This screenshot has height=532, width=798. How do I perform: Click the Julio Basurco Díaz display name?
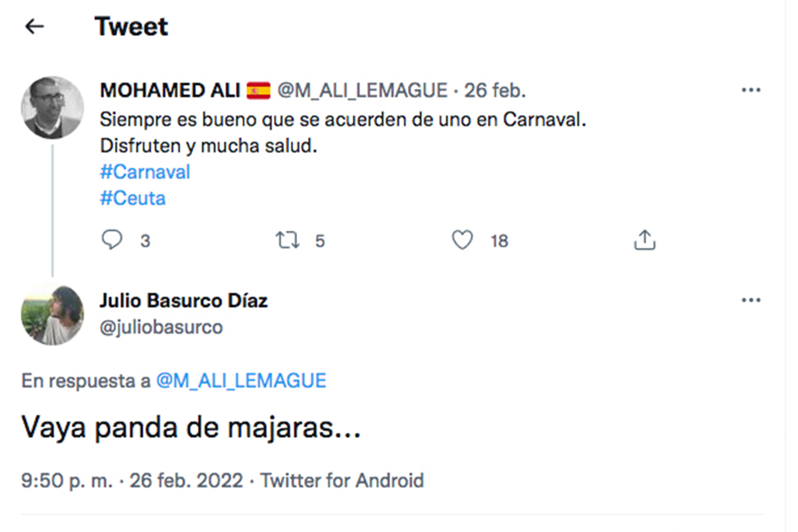point(184,301)
